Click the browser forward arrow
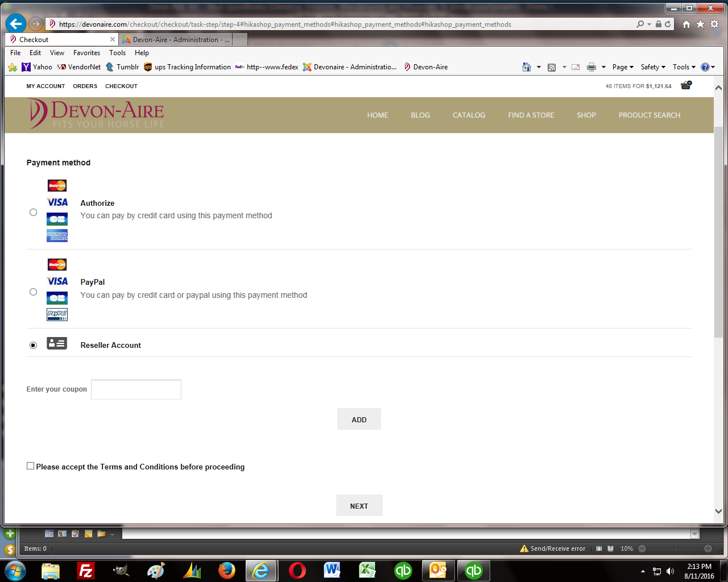 36,24
